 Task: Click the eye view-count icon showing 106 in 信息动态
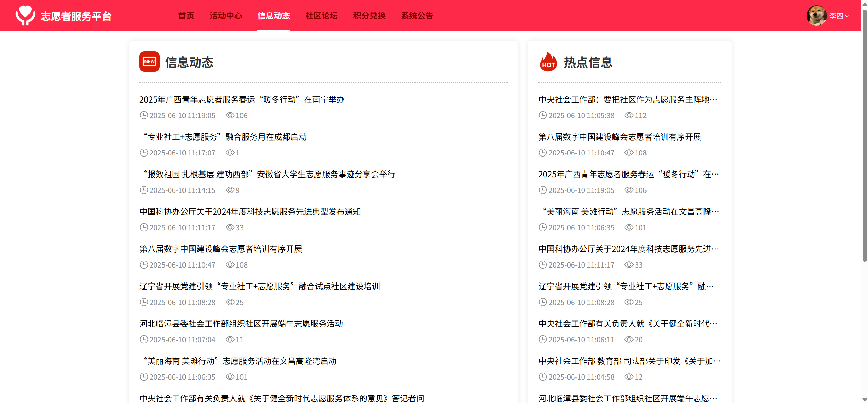coord(230,115)
